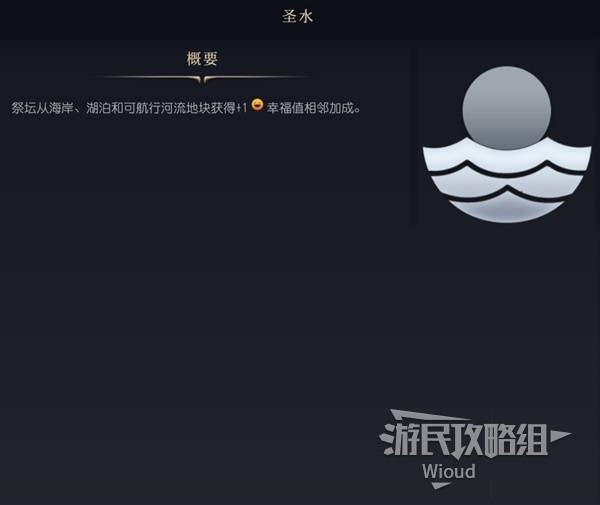600x505 pixels.
Task: Click the description text starting 祭坛从海岸
Action: point(186,108)
